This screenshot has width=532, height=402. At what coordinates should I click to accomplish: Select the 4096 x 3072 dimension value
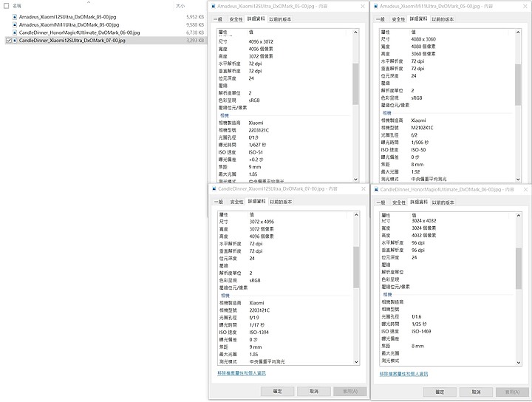[x=261, y=41]
